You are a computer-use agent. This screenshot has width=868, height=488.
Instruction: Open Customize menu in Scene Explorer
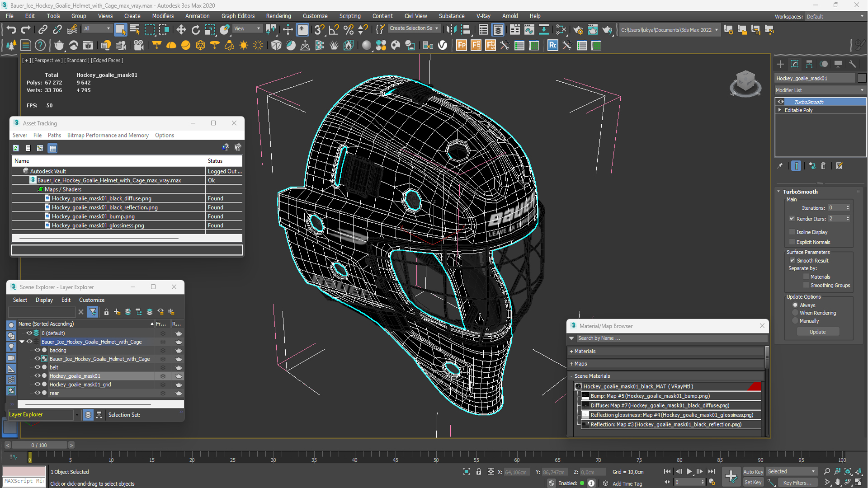(x=92, y=300)
